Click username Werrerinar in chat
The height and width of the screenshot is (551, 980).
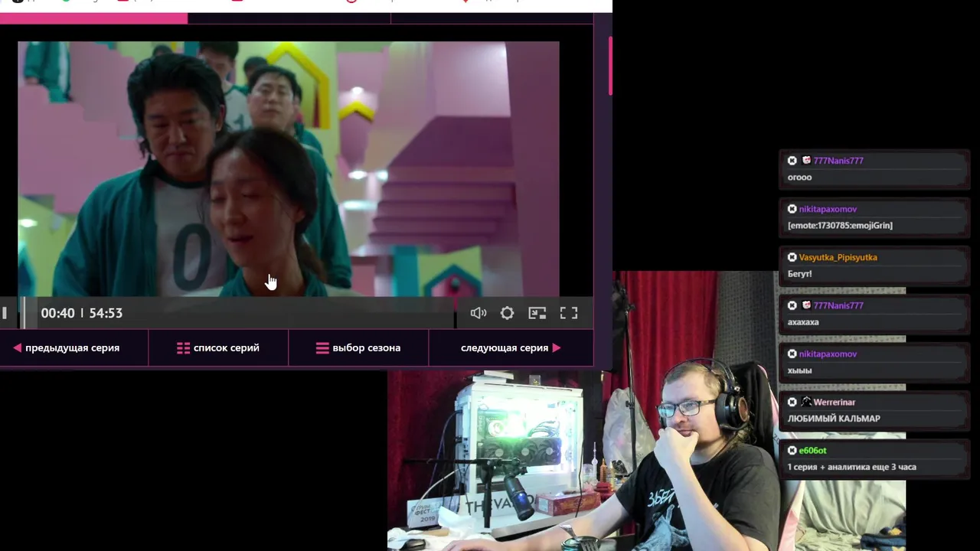point(835,402)
